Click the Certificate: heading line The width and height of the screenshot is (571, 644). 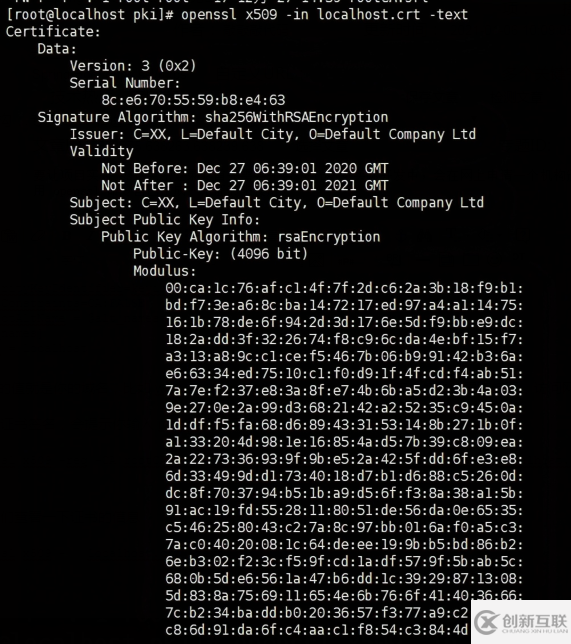click(x=53, y=32)
